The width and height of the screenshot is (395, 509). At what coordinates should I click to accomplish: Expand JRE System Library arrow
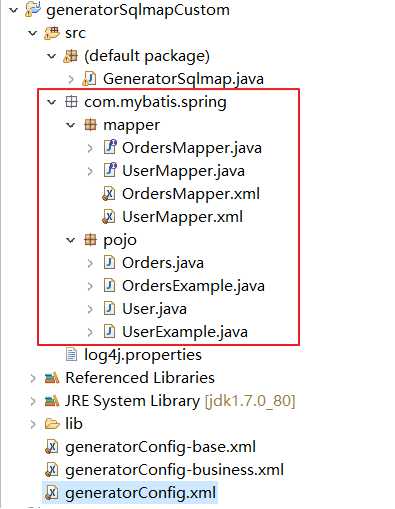[x=33, y=401]
